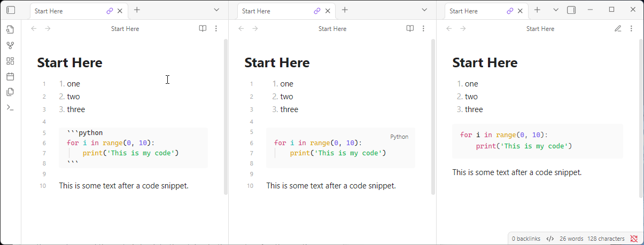Toggle the left sidebar collapse icon
Viewport: 644px width, 245px height.
coord(11,10)
